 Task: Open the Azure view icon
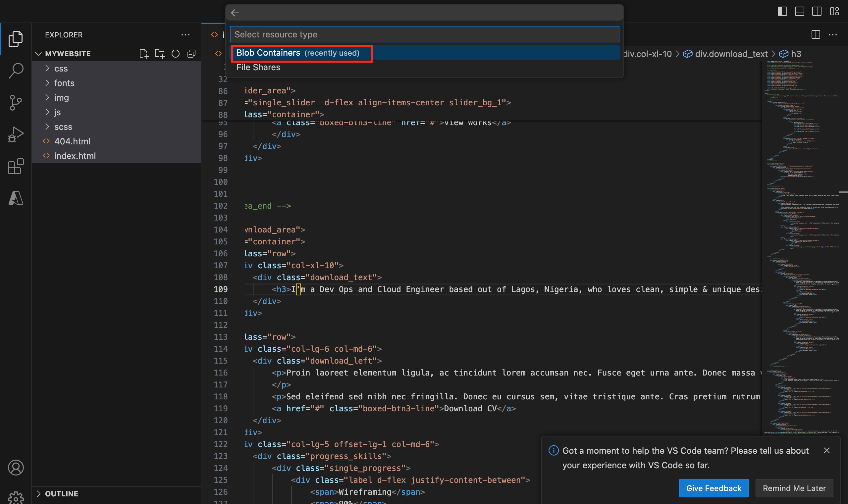click(x=16, y=198)
